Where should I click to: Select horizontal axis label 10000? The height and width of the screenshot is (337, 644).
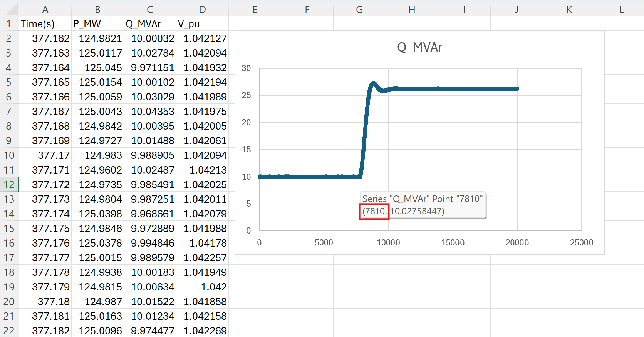point(388,243)
